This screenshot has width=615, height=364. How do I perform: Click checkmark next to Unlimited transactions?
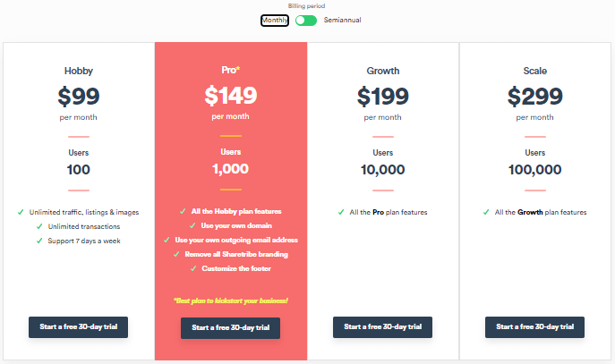point(39,226)
